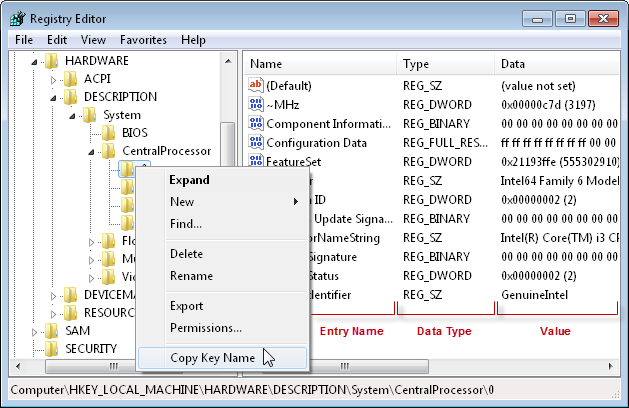The width and height of the screenshot is (629, 408).
Task: Choose Expand in the context menu
Action: 223,180
